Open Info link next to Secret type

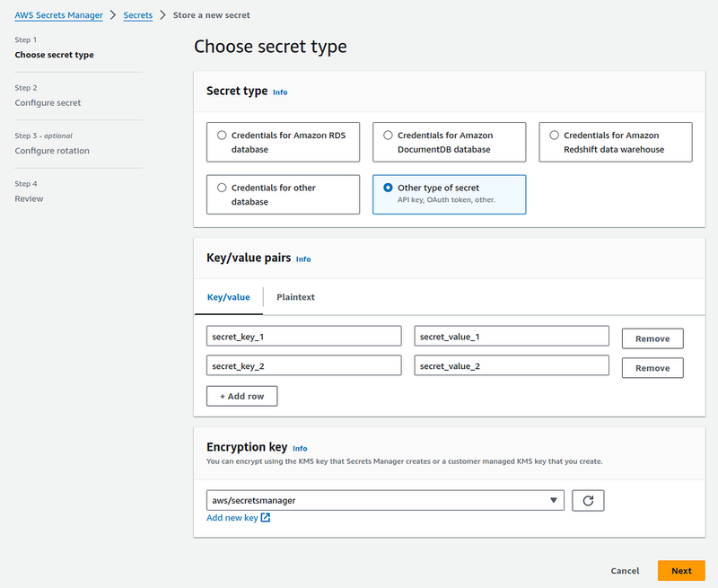(x=280, y=92)
